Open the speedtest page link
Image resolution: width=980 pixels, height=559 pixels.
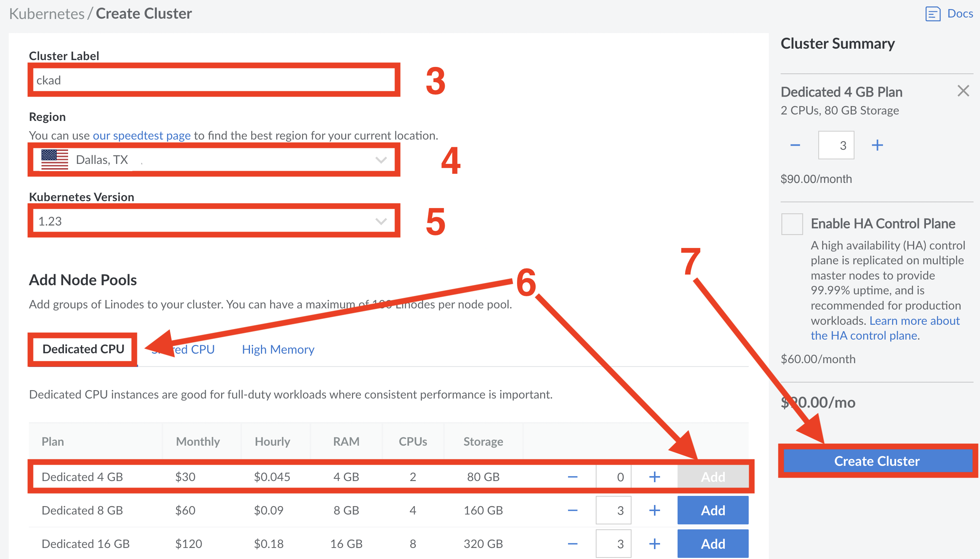[141, 135]
